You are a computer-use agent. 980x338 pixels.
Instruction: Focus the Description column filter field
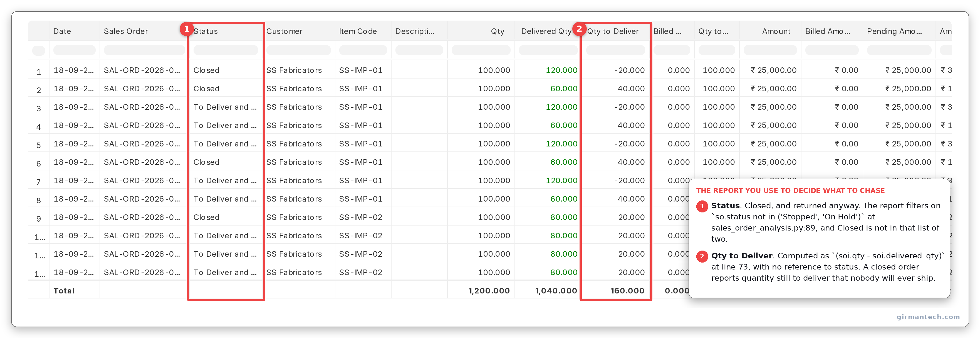(x=419, y=50)
